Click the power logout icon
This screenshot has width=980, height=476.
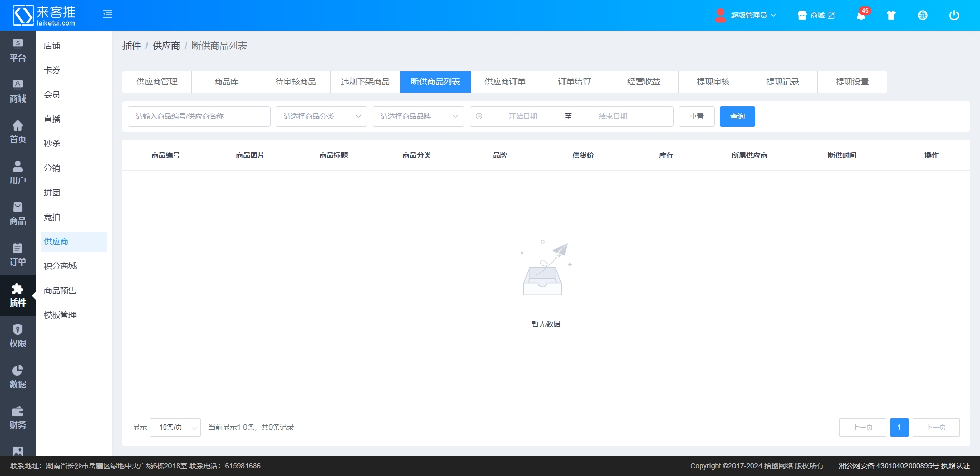[954, 16]
